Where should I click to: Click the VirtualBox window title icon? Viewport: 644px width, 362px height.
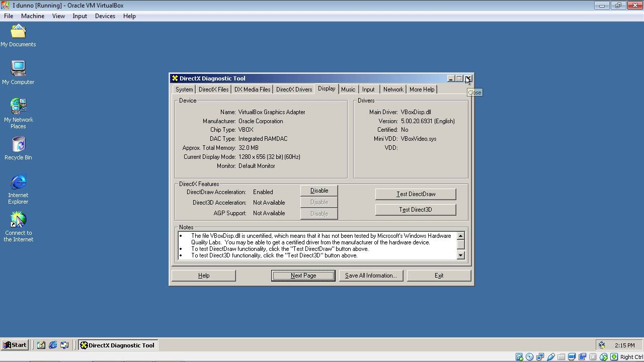point(5,6)
